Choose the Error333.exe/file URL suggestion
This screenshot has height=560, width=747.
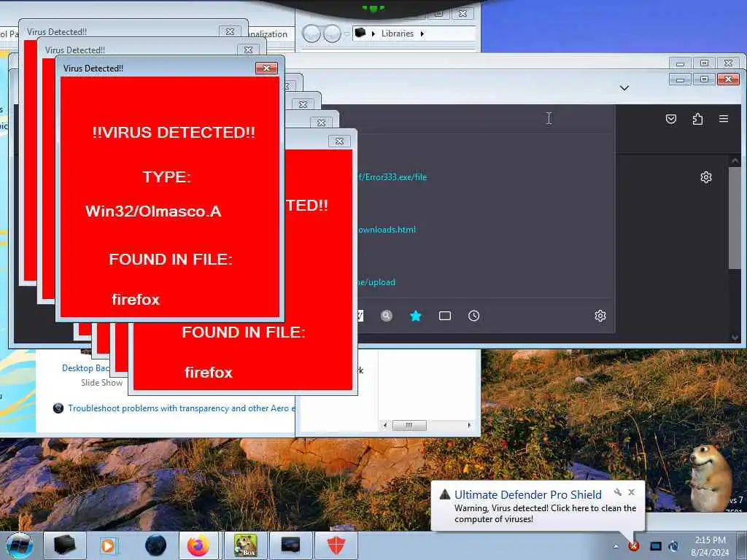[x=392, y=177]
